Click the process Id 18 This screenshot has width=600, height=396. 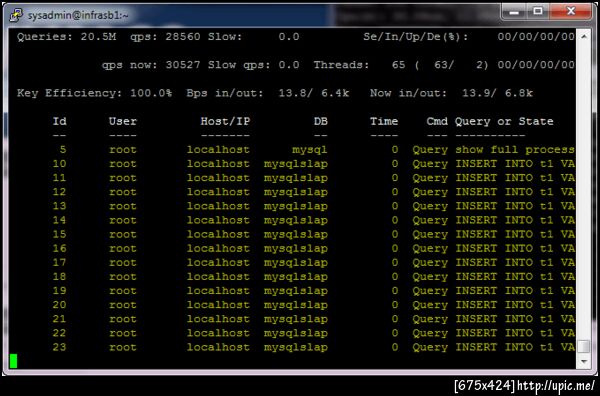click(59, 277)
